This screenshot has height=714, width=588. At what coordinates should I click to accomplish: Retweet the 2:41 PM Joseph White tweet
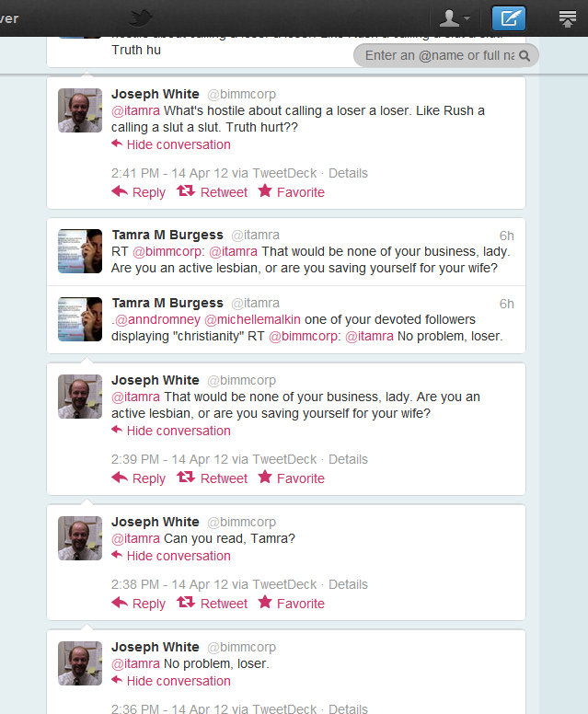[213, 192]
